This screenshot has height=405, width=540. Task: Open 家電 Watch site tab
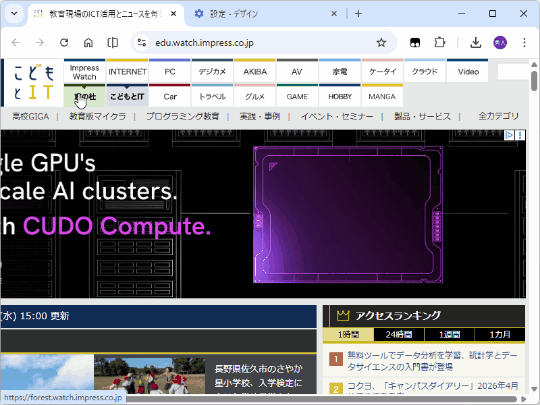tap(340, 72)
